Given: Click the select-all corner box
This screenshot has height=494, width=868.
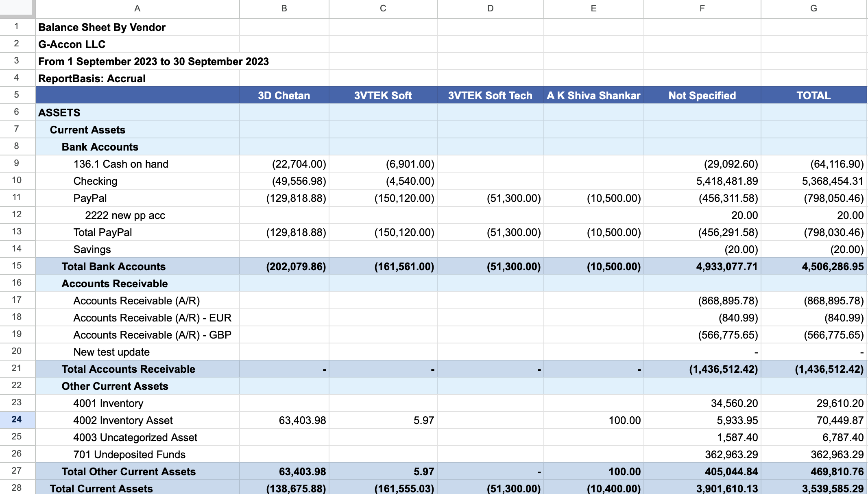Looking at the screenshot, I should click(17, 9).
